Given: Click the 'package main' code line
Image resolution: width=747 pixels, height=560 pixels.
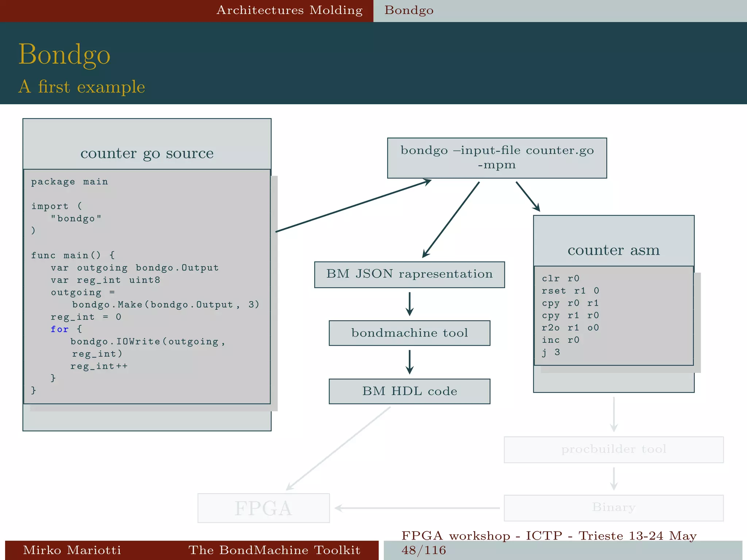Looking at the screenshot, I should click(x=69, y=182).
